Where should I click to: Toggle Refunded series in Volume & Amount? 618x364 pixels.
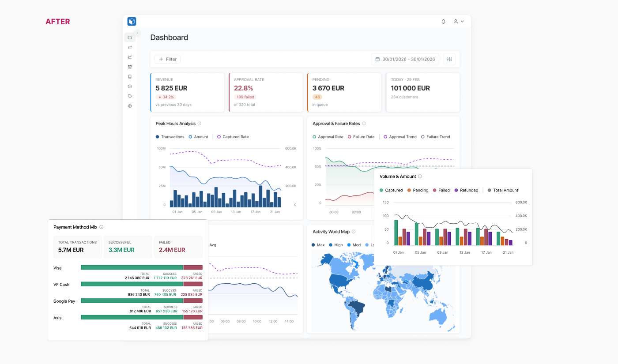click(x=466, y=190)
